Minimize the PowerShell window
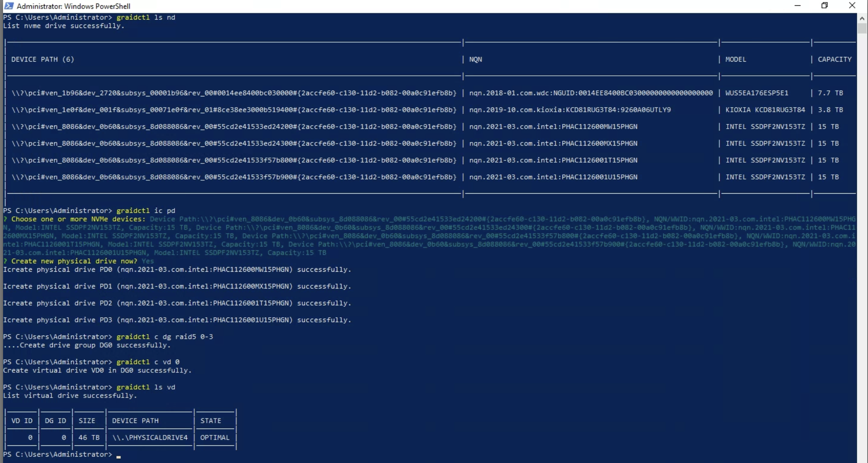 tap(797, 6)
